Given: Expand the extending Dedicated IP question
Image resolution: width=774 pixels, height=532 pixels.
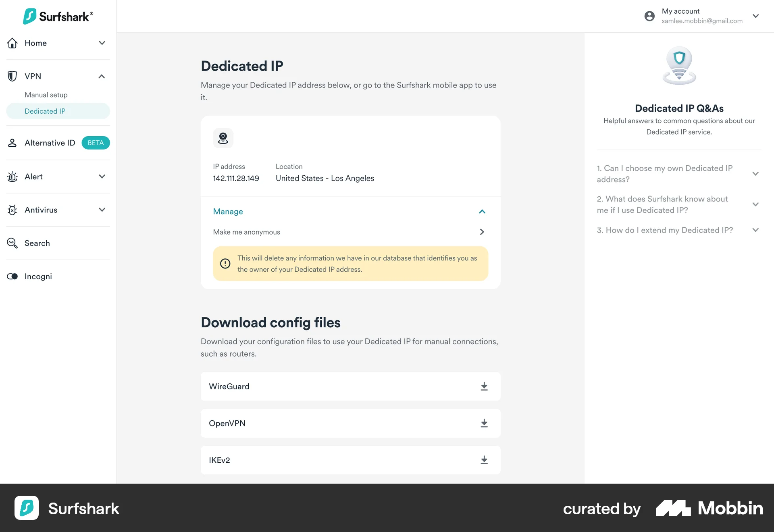Looking at the screenshot, I should 755,230.
